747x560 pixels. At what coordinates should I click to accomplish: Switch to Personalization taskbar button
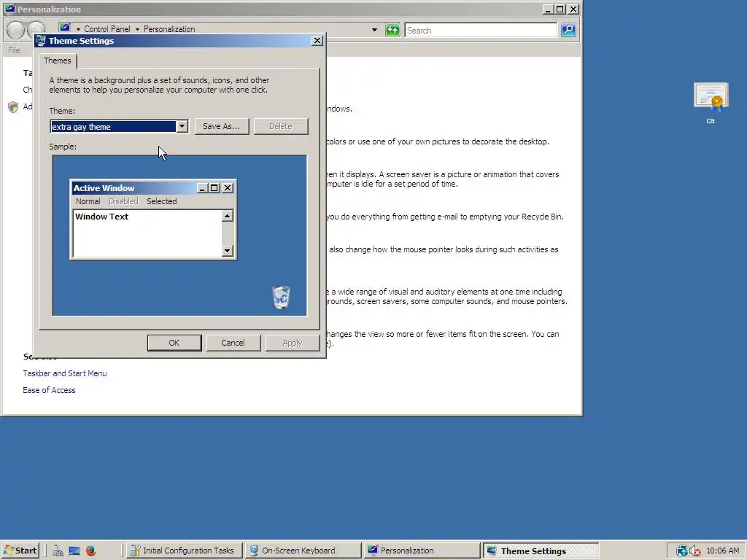(422, 551)
